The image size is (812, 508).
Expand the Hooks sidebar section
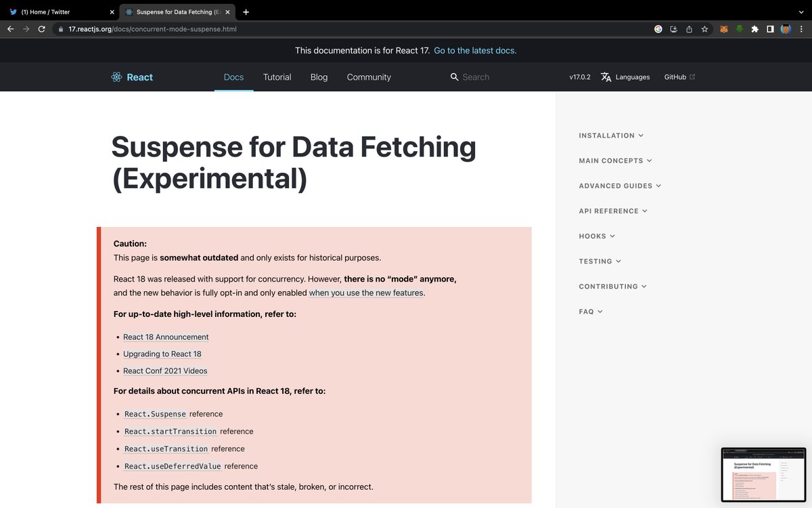[x=597, y=236]
